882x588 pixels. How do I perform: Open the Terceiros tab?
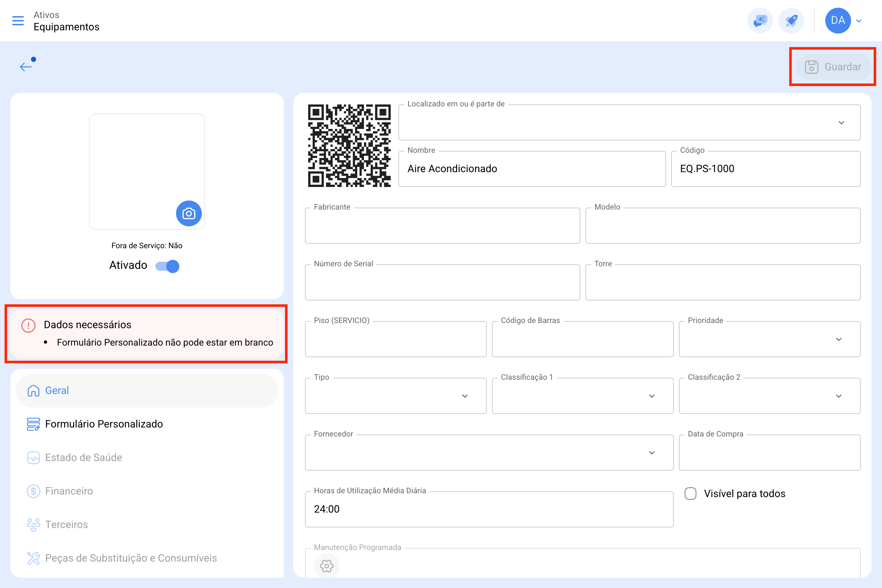point(147,524)
